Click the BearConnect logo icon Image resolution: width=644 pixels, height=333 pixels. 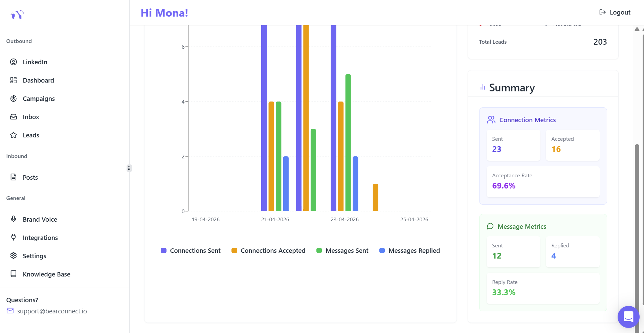[17, 15]
